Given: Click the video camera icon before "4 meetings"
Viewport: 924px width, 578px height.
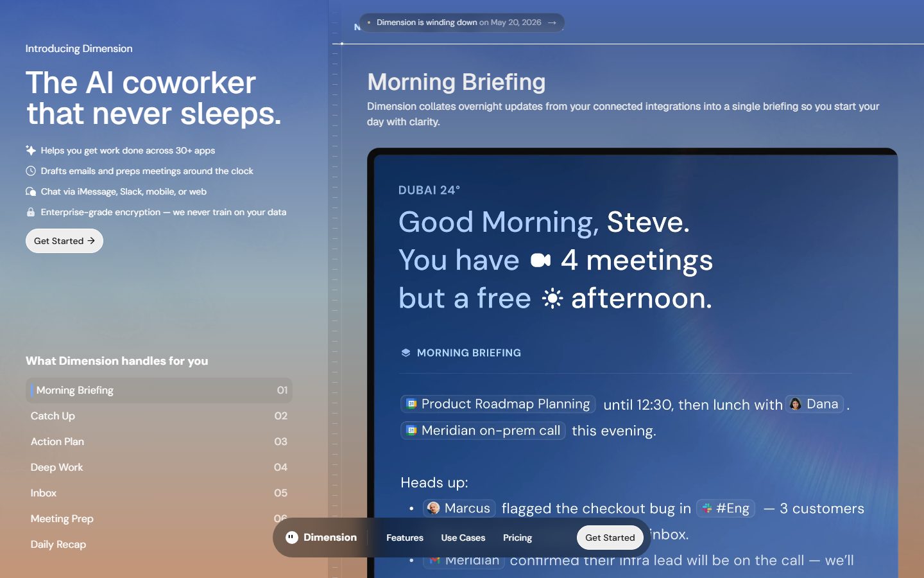Looking at the screenshot, I should (540, 260).
